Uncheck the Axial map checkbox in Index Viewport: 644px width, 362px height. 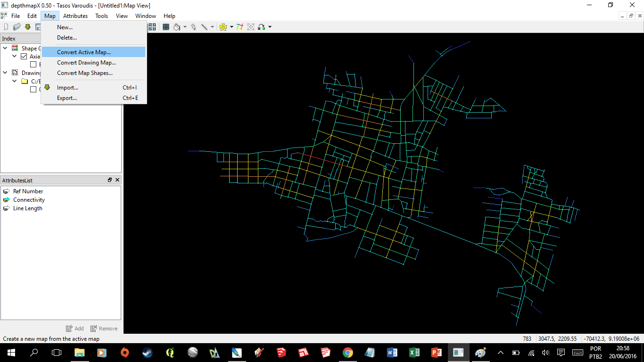[x=24, y=57]
